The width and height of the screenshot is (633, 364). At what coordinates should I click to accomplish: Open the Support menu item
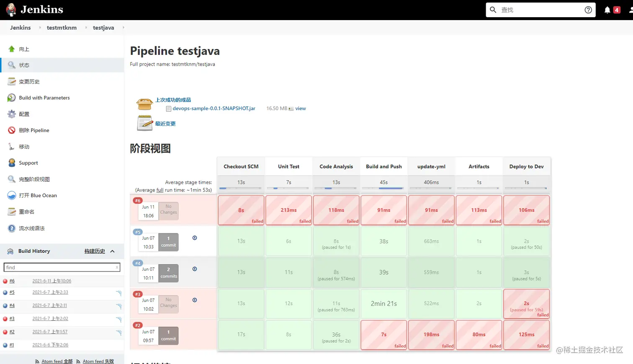(28, 163)
